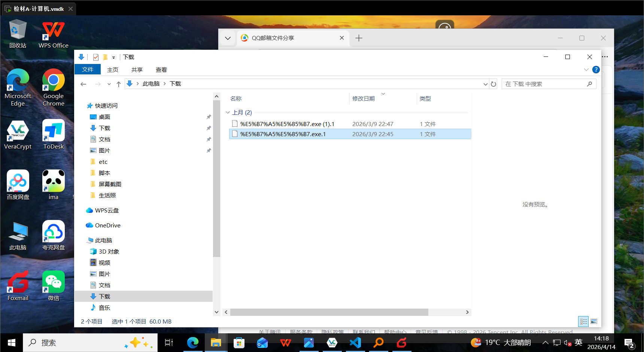Open 百度网盘 desktop shortcut
This screenshot has height=352, width=644.
[x=18, y=185]
